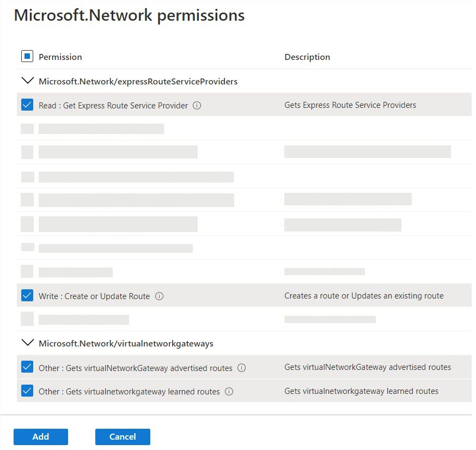Toggle the select-all checkbox in the Permission header

tap(27, 56)
